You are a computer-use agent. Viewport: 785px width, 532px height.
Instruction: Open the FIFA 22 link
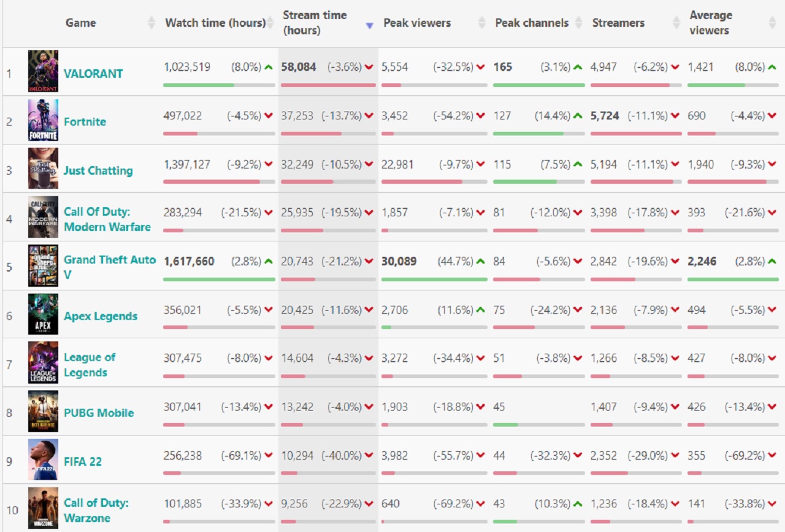point(83,462)
